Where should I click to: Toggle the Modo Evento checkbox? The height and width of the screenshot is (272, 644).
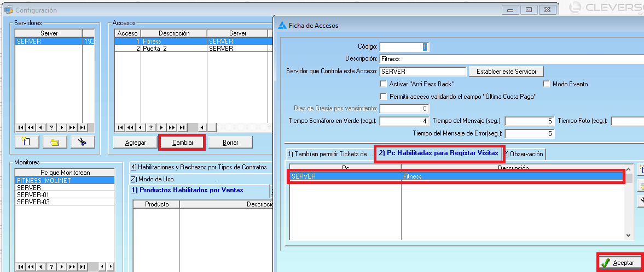tap(546, 84)
